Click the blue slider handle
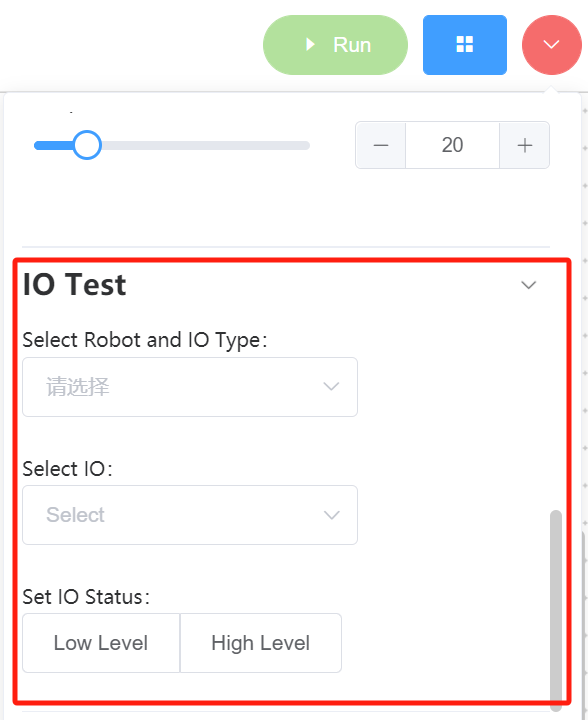The width and height of the screenshot is (588, 720). tap(87, 145)
